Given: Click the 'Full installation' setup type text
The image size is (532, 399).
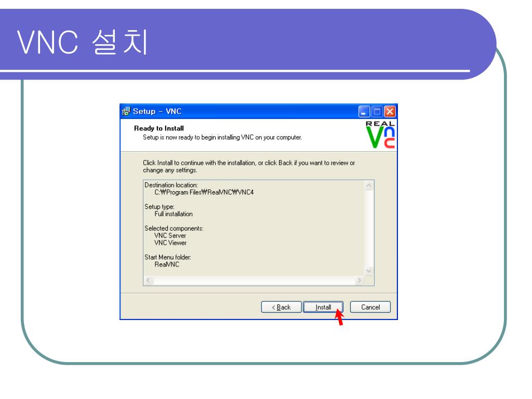Looking at the screenshot, I should pos(174,214).
